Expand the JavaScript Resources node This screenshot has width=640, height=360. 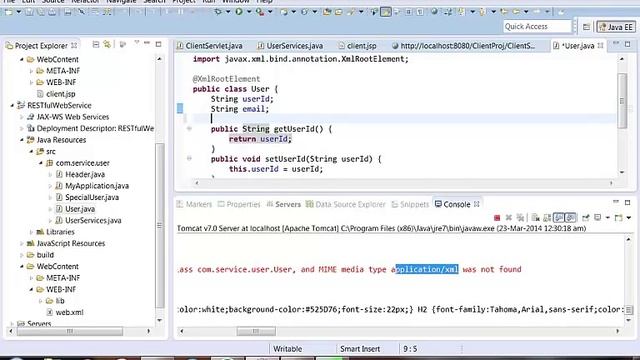(22, 244)
